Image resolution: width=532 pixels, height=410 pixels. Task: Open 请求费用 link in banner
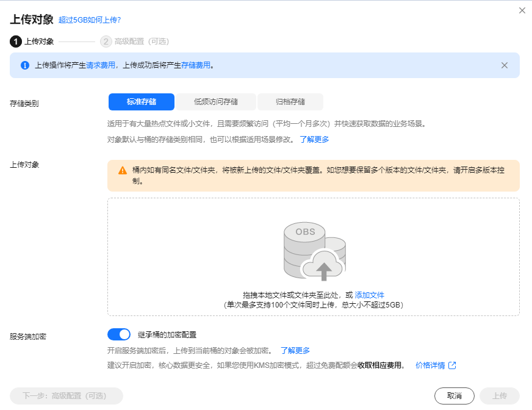pyautogui.click(x=101, y=65)
